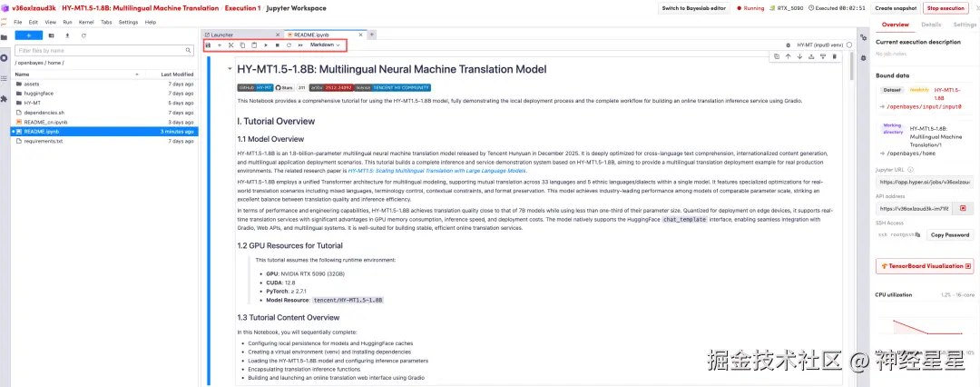Image resolution: width=980 pixels, height=387 pixels.
Task: Open the Kernel menu
Action: 86,22
